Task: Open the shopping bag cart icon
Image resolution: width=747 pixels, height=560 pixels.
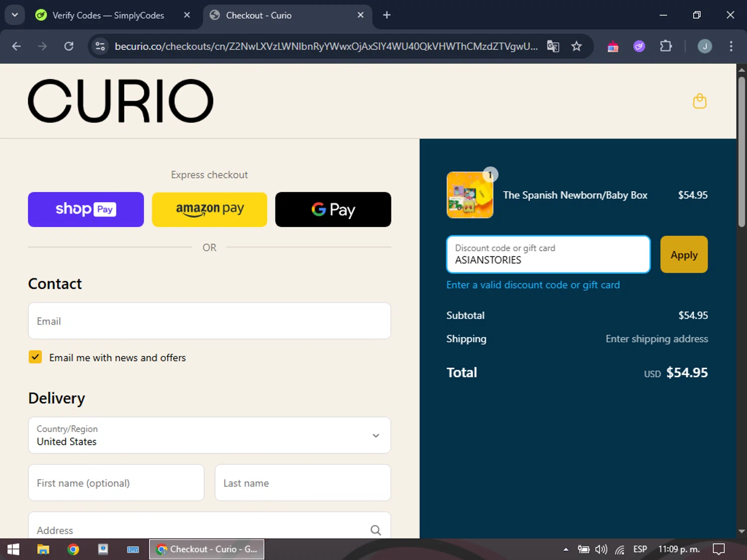Action: tap(700, 101)
